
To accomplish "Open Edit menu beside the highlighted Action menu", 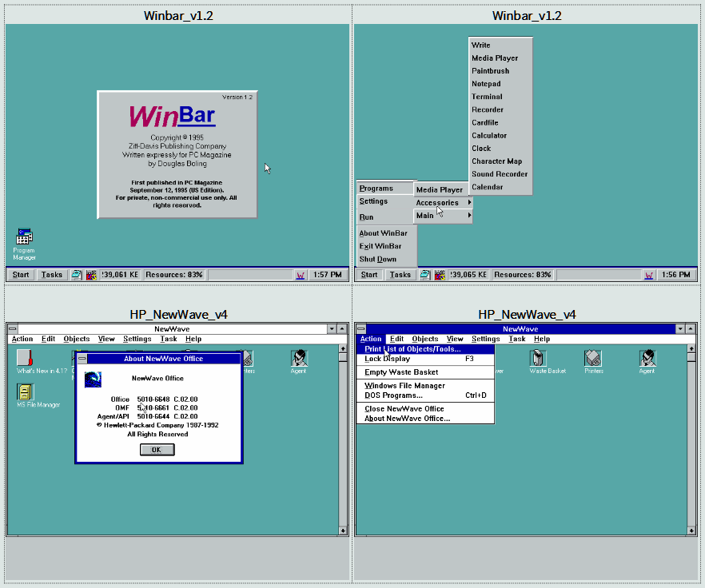I will (396, 339).
